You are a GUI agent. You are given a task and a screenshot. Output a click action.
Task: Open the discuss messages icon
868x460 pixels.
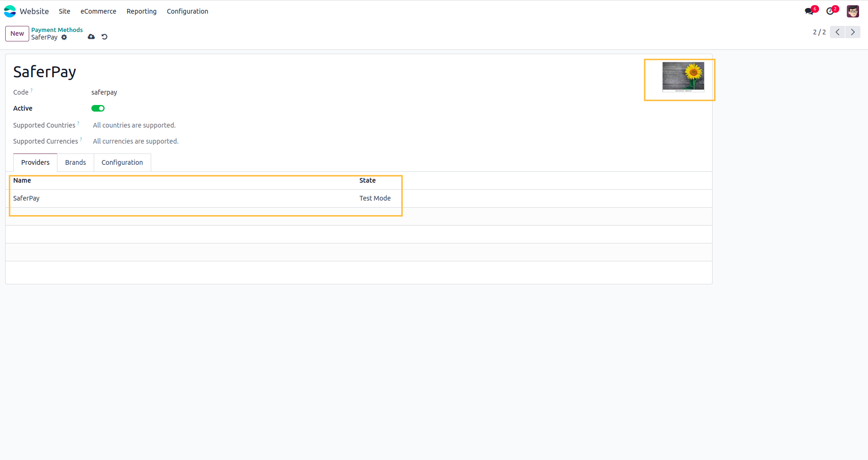810,11
